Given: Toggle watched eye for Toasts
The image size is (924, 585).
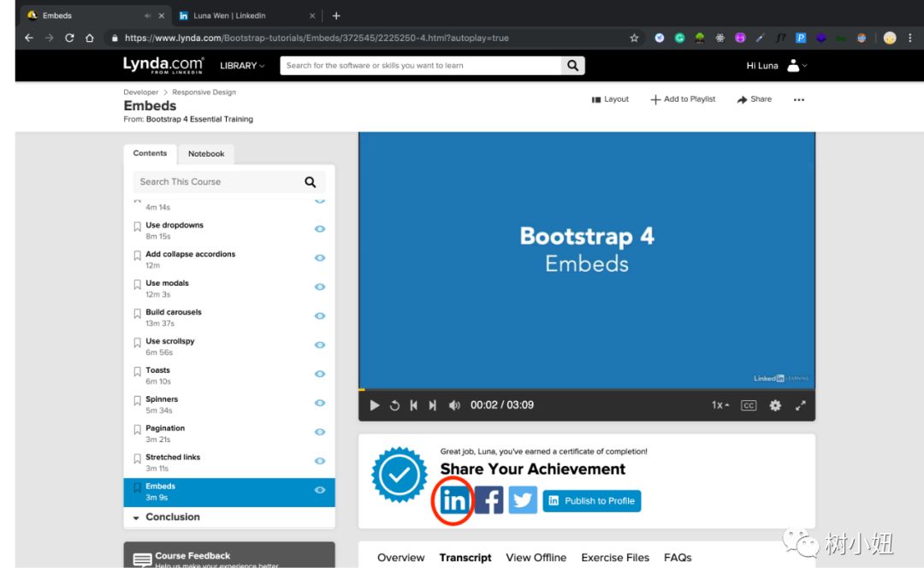Looking at the screenshot, I should click(x=319, y=374).
